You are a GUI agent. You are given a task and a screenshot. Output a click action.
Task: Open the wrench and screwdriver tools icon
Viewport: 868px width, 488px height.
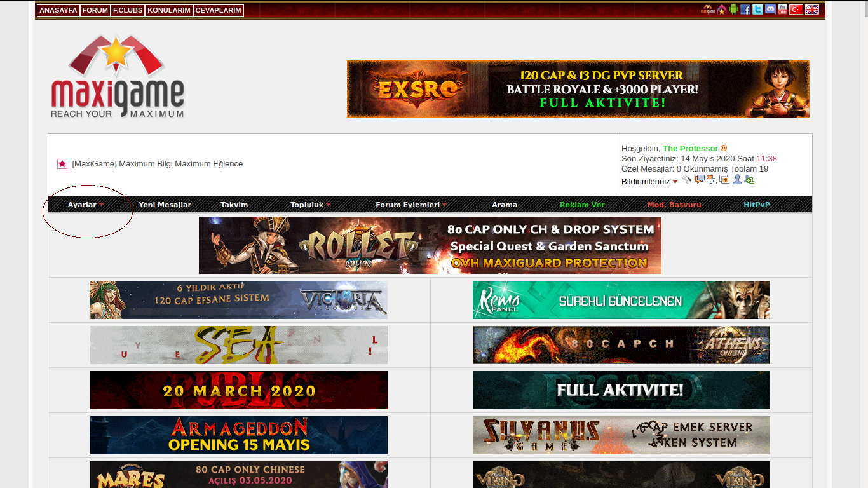687,179
